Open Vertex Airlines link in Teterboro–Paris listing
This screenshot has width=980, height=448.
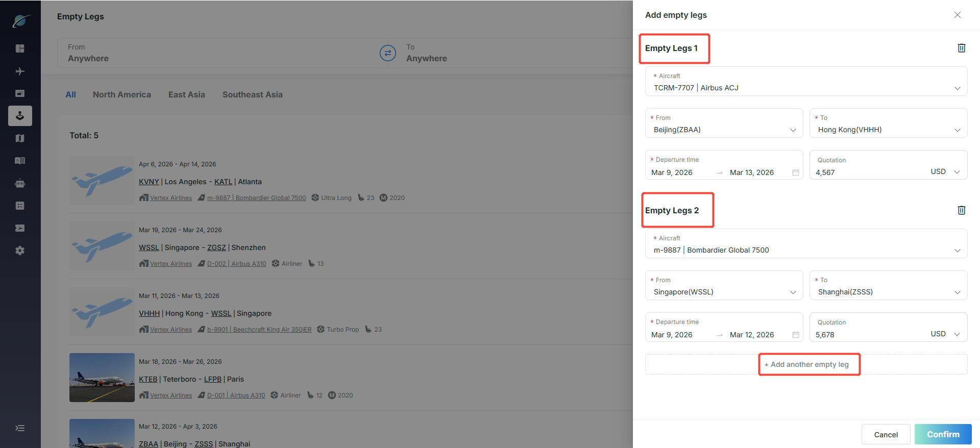click(171, 395)
